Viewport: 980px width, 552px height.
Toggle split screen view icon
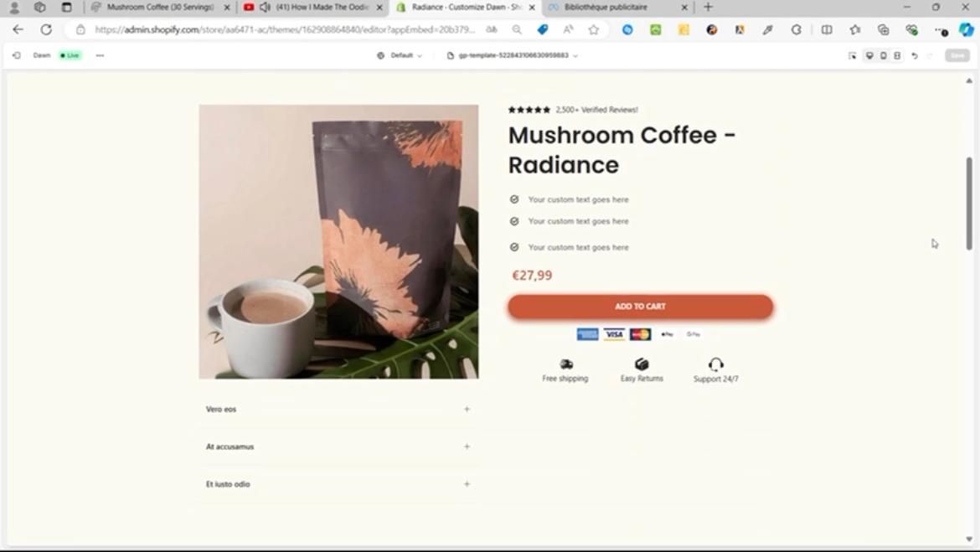pos(827,29)
